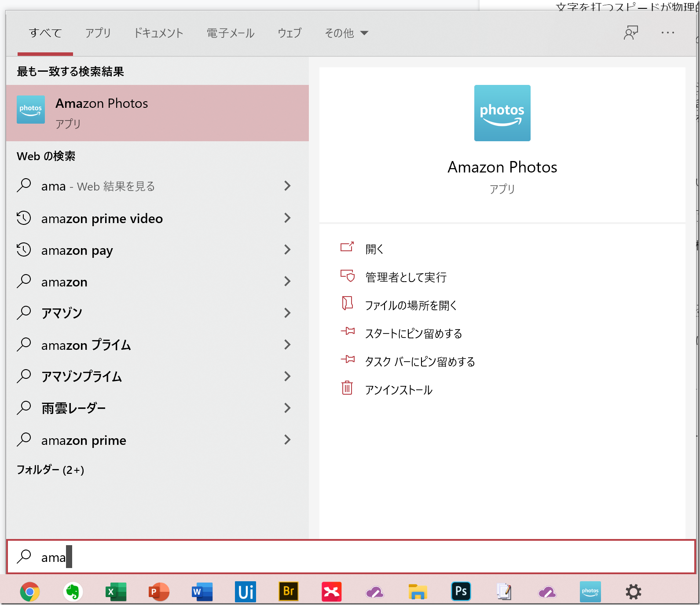Expand the 'amazon プライム' arrow
The height and width of the screenshot is (605, 700).
(287, 345)
